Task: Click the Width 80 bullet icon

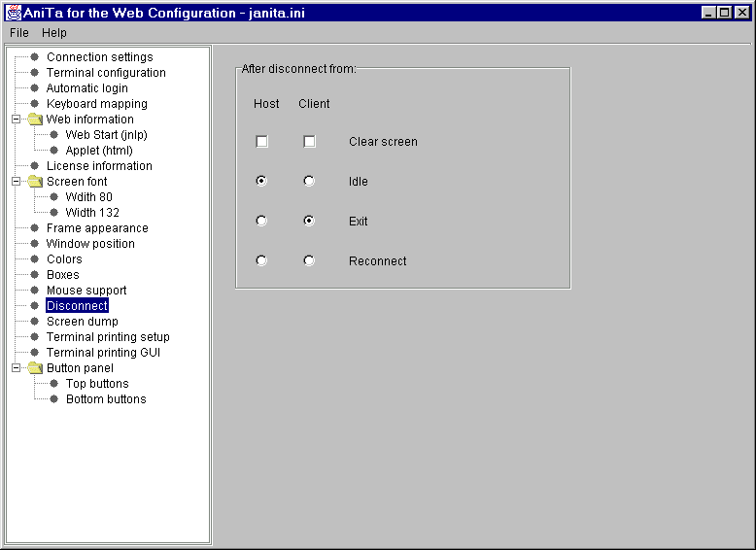Action: 54,196
